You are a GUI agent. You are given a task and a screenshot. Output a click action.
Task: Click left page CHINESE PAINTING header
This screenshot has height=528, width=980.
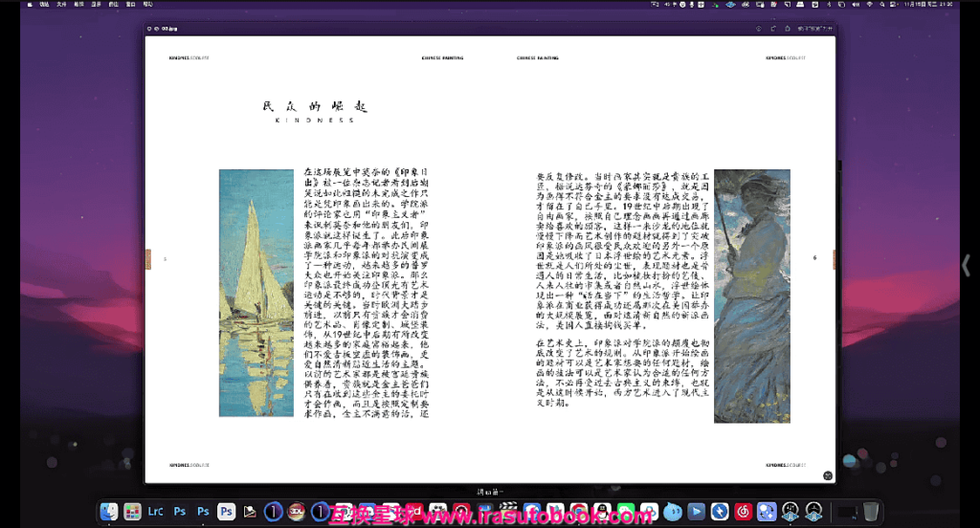click(442, 58)
